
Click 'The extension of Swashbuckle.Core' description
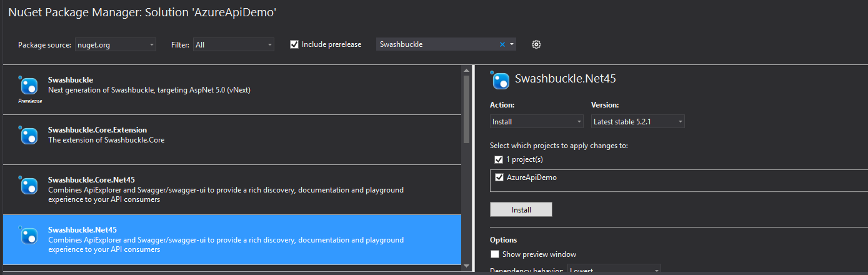pyautogui.click(x=106, y=140)
